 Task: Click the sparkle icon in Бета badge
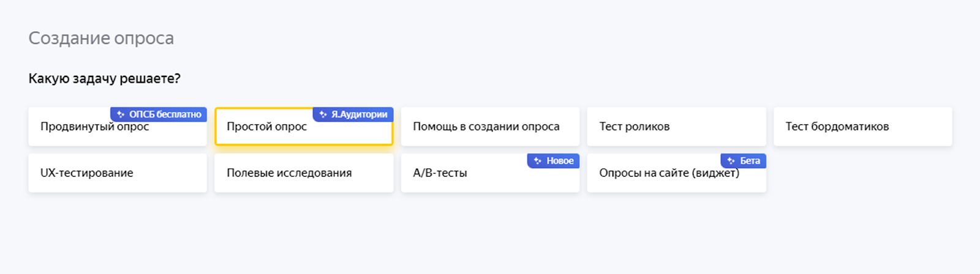click(x=731, y=161)
